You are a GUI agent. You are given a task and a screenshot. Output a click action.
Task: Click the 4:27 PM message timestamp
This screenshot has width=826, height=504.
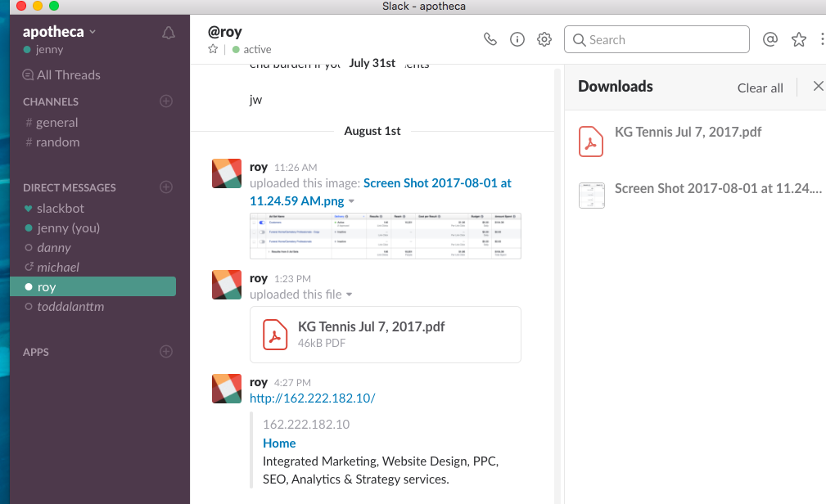(x=292, y=383)
